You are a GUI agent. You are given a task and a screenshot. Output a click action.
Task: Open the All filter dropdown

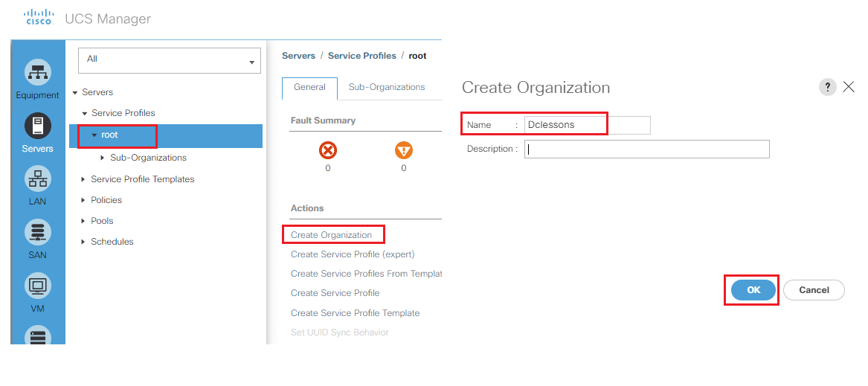pos(170,59)
